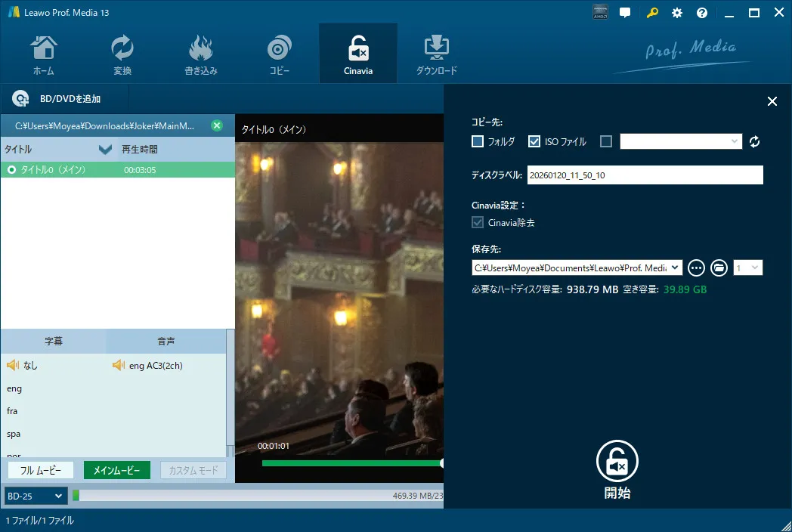
Task: Enable the disc drive checkbox
Action: click(x=605, y=141)
